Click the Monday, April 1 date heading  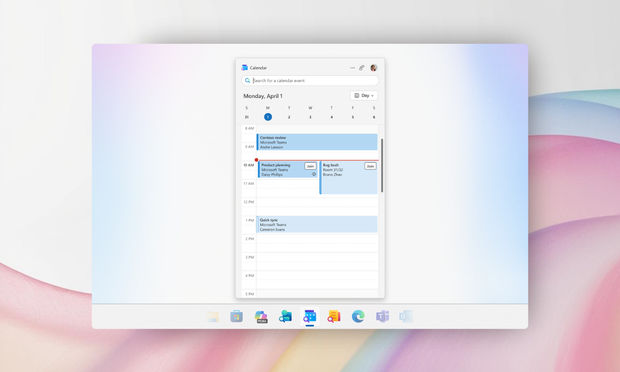[263, 96]
